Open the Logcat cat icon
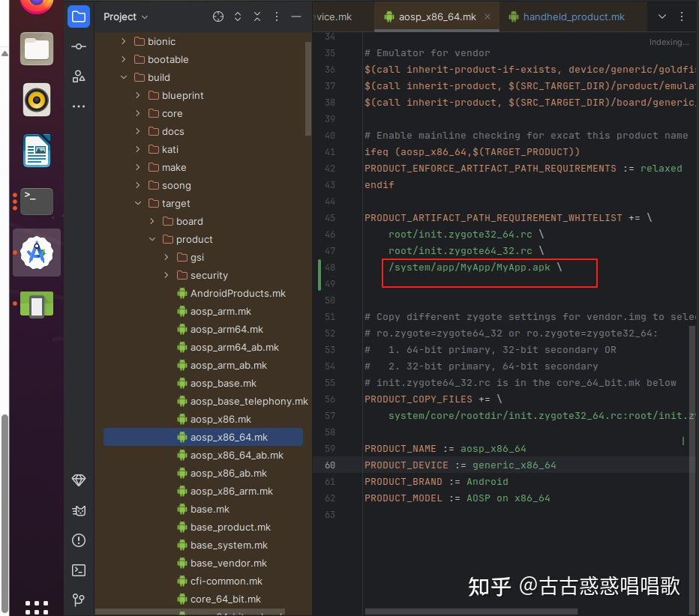 tap(79, 510)
